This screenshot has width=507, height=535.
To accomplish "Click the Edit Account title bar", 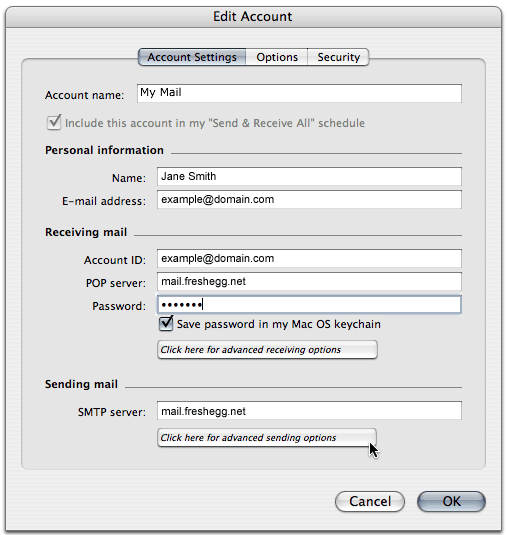I will coord(253,16).
